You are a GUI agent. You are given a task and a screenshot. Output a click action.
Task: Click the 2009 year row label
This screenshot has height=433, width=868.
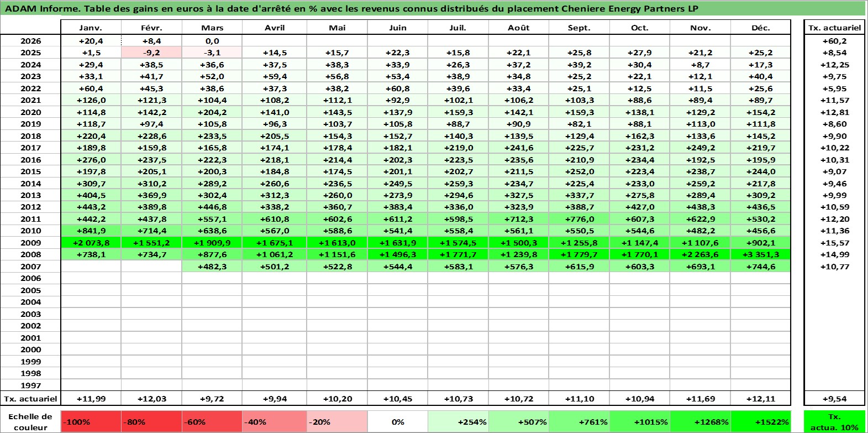click(30, 243)
